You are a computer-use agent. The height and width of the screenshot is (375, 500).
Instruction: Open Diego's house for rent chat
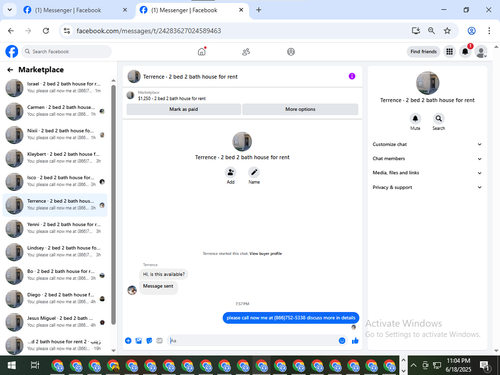[55, 299]
